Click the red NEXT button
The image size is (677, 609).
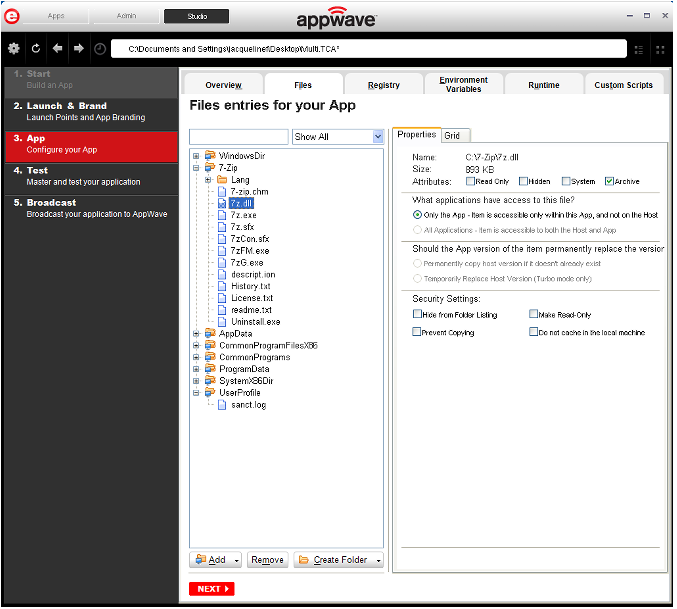click(212, 589)
